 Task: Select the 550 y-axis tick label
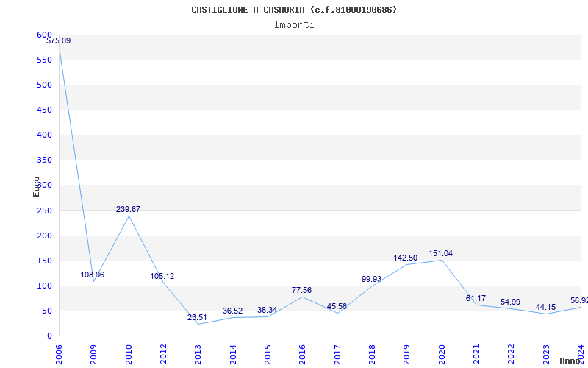(x=44, y=60)
